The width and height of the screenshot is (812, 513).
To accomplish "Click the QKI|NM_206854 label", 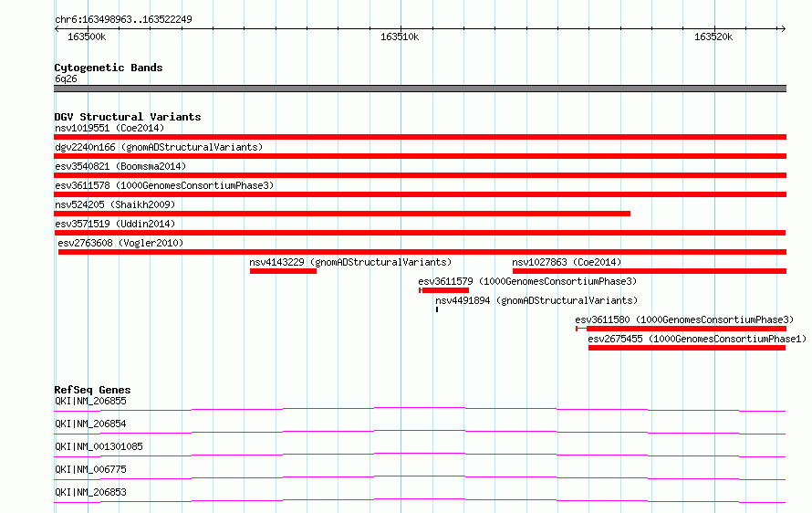I will point(90,424).
